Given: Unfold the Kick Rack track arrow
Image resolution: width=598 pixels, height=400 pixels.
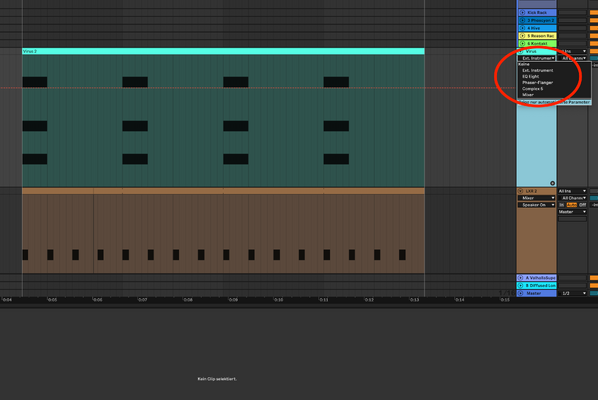Looking at the screenshot, I should click(x=522, y=13).
